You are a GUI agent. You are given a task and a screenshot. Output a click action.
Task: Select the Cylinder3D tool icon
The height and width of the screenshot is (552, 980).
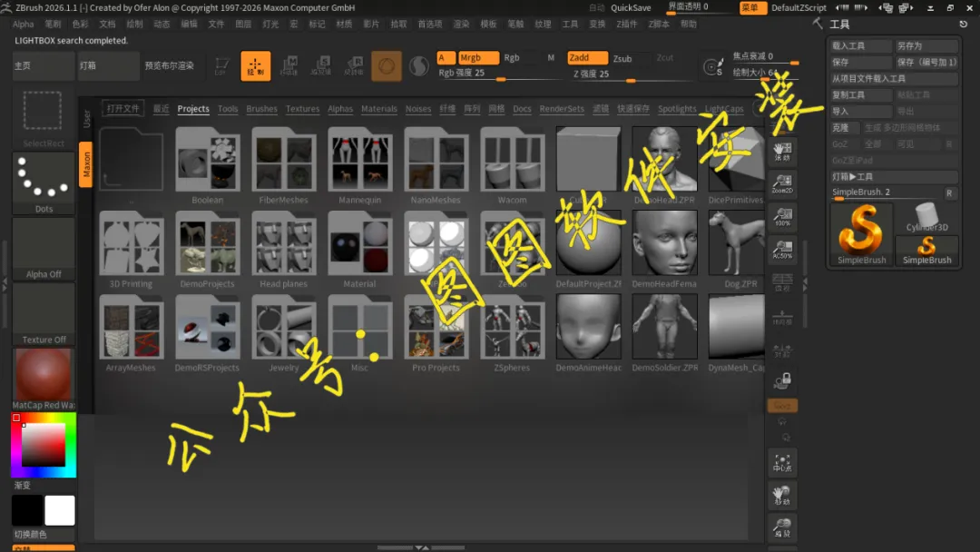[x=926, y=218]
